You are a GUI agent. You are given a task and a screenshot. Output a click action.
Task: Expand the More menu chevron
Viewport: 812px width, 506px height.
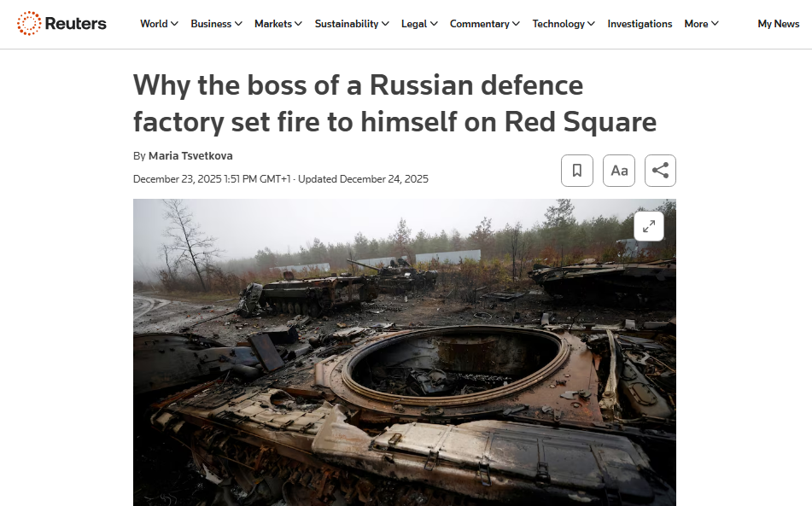point(715,24)
